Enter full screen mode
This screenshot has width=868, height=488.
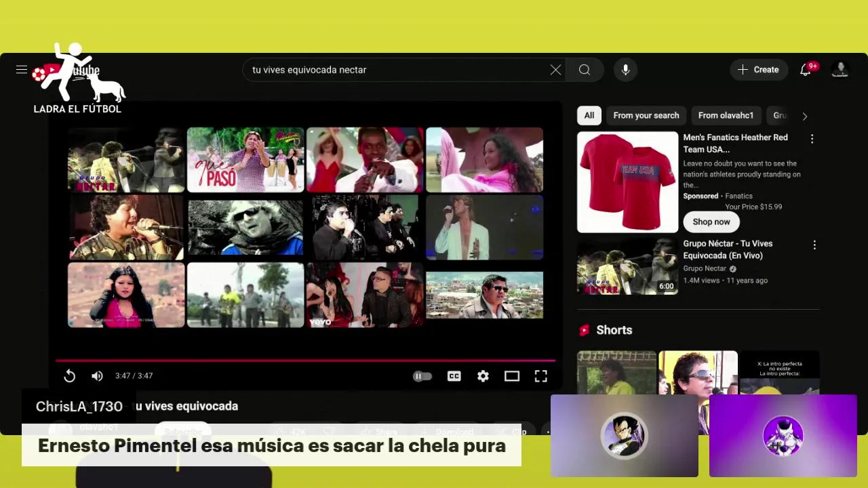pos(540,376)
